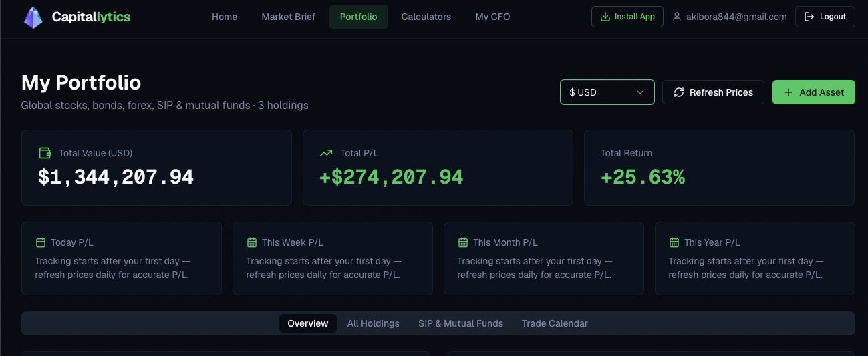Click the download icon in Install App
The width and height of the screenshot is (868, 356).
coord(605,17)
